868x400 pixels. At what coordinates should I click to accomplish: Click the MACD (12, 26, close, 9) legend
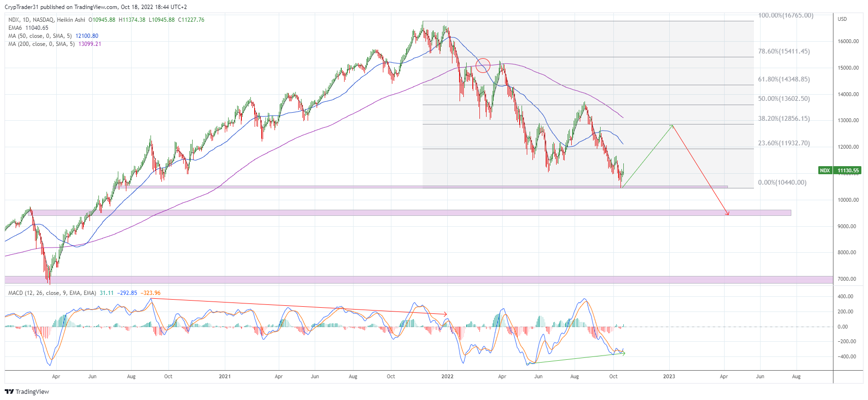point(52,293)
